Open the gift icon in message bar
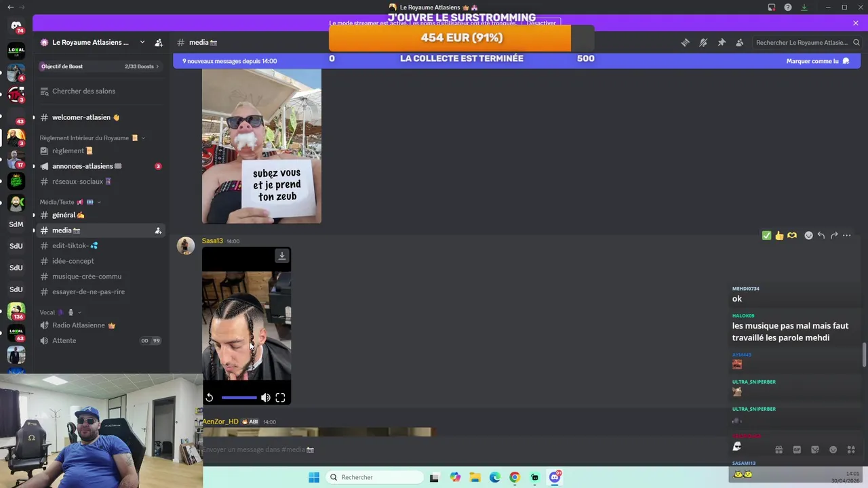This screenshot has height=488, width=868. (x=778, y=449)
